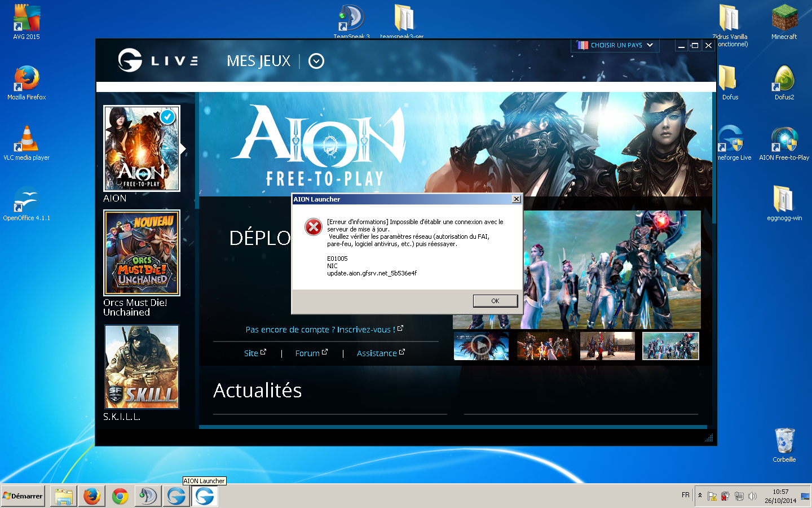This screenshot has width=812, height=508.
Task: Select the AION Free-to-Play desktop shortcut
Action: point(784,143)
